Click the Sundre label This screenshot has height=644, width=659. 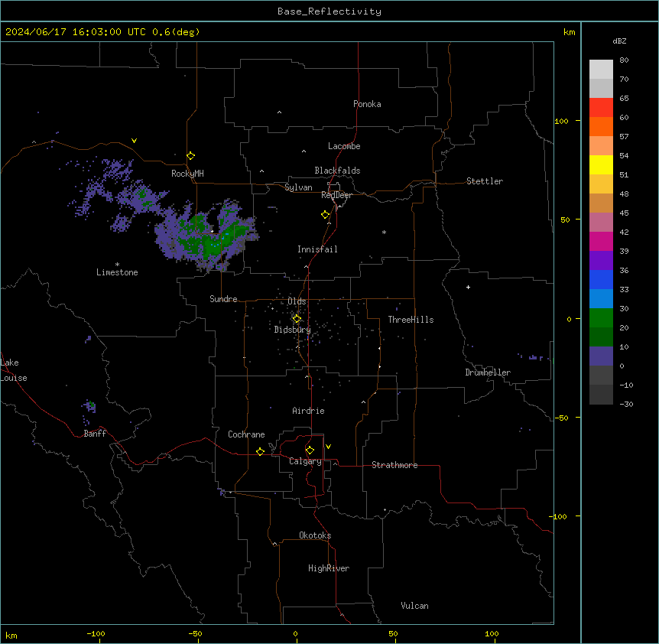tap(223, 299)
